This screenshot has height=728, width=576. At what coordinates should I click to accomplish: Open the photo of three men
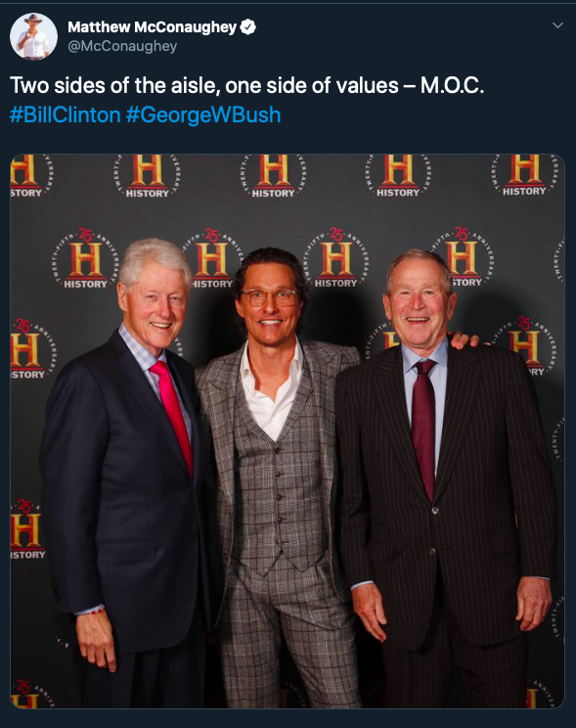288,432
